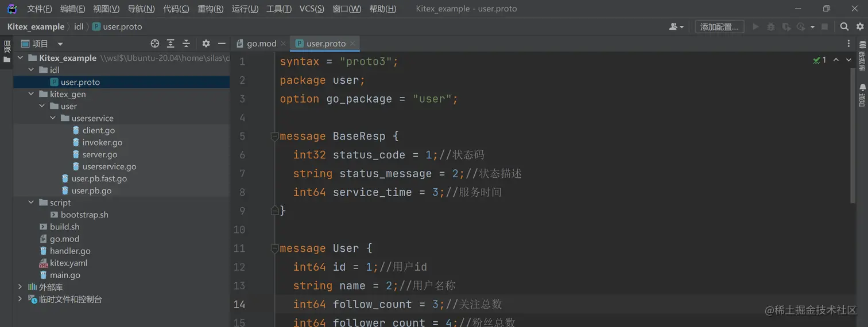Image resolution: width=868 pixels, height=327 pixels.
Task: Open the 重构(R) menu
Action: coord(210,9)
